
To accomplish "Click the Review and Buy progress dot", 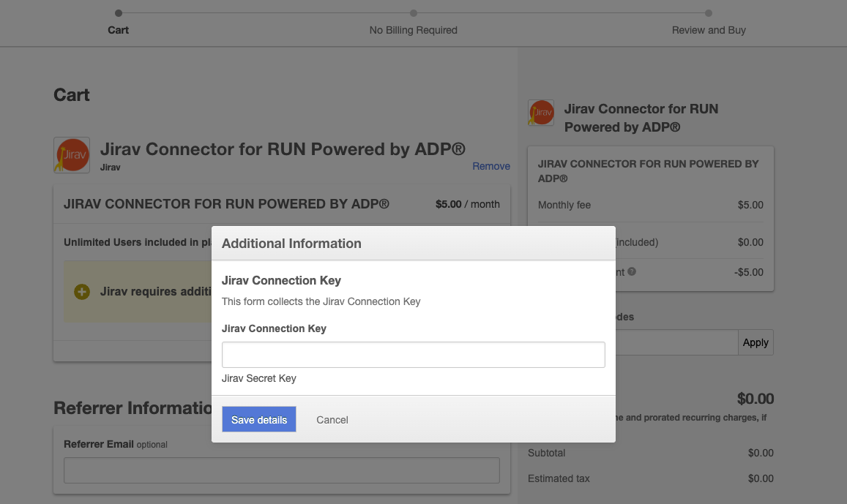I will click(708, 12).
